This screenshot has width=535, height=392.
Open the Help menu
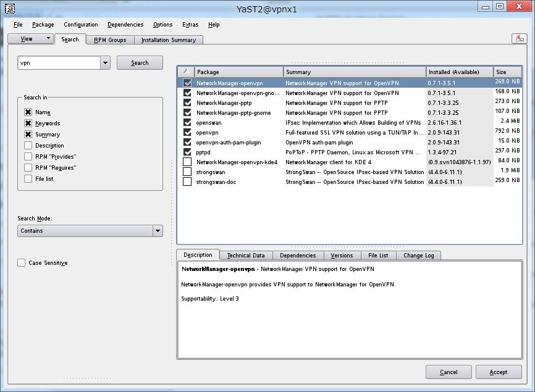click(214, 25)
